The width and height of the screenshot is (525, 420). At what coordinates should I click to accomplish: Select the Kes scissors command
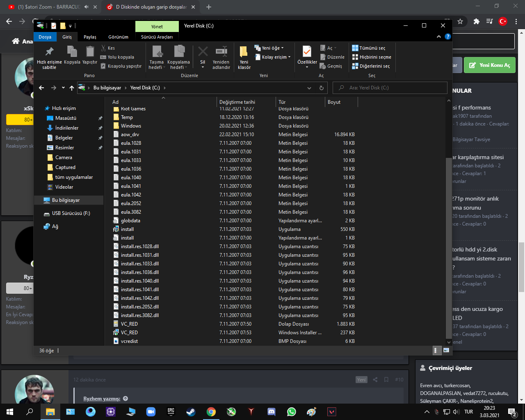(108, 48)
